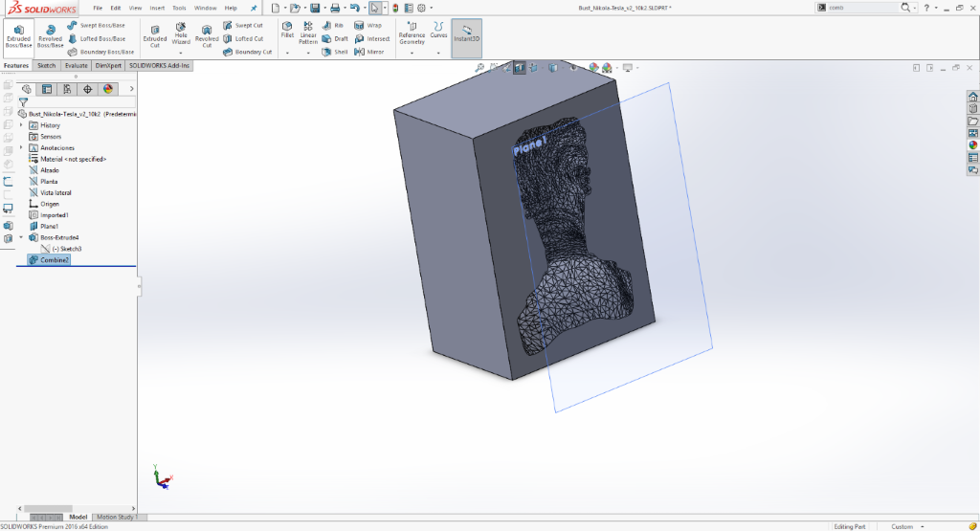Screen dimensions: 980x531
Task: Click Swept Boss/Base in the ribbon
Action: click(x=97, y=26)
